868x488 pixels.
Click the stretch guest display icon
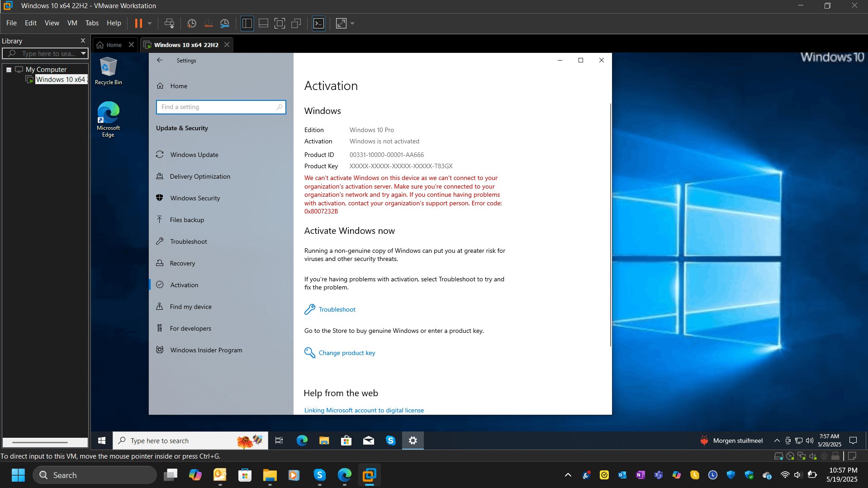342,23
